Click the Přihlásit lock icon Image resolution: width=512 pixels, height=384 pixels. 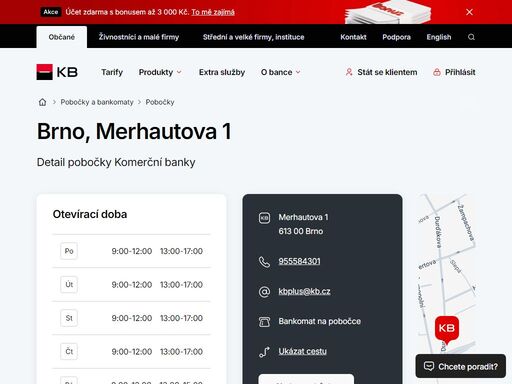point(437,72)
